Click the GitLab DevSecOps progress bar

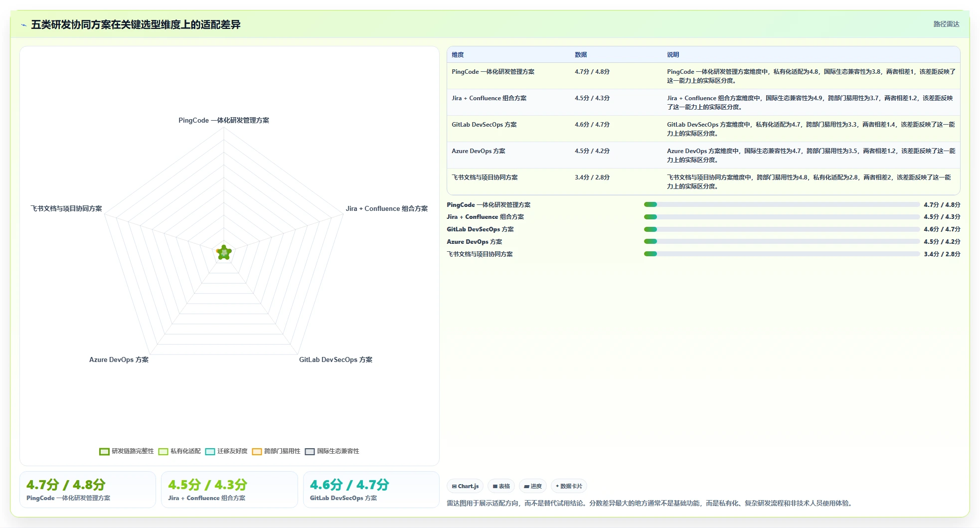(782, 229)
